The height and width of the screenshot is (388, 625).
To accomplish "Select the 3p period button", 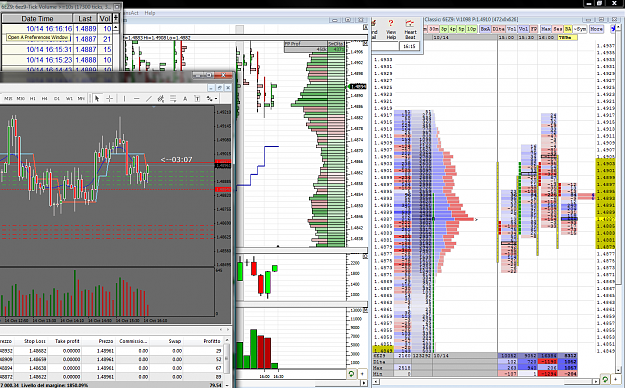I will coord(444,29).
